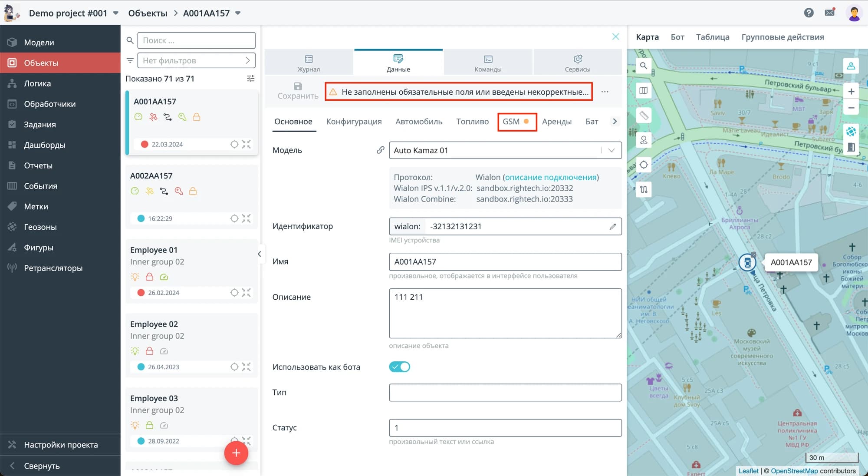Click the map search magnifier icon

[644, 66]
